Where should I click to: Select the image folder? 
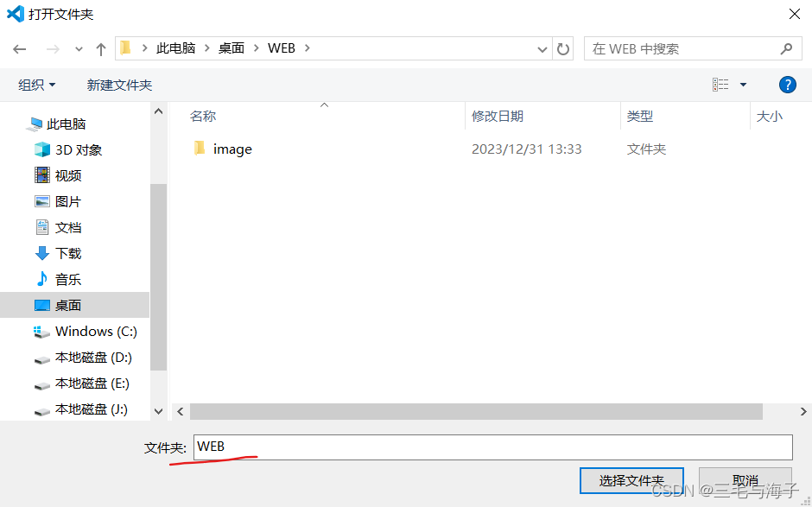[x=232, y=149]
